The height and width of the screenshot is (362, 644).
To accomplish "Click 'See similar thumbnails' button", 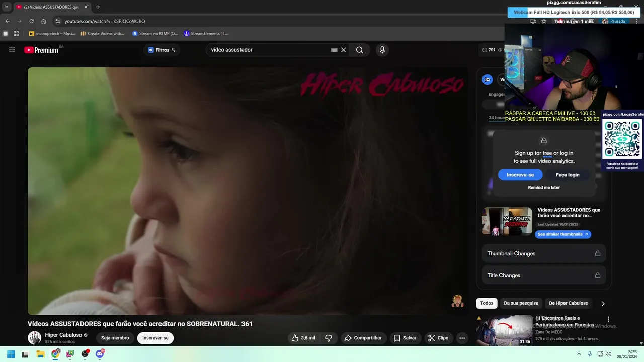I will pos(562,234).
